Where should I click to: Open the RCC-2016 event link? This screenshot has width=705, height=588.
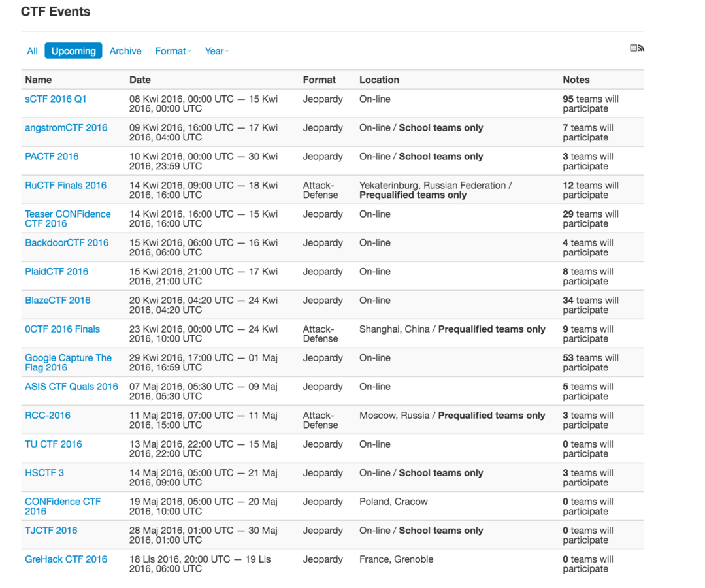(x=48, y=416)
